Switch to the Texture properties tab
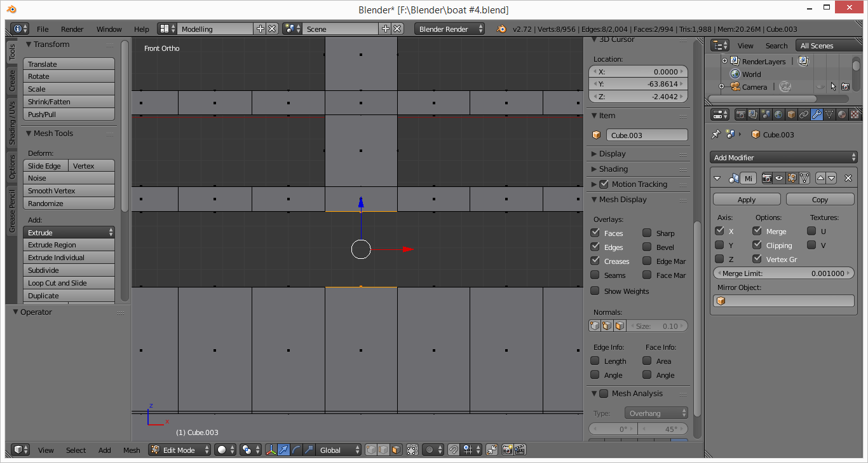Image resolution: width=868 pixels, height=463 pixels. 855,115
